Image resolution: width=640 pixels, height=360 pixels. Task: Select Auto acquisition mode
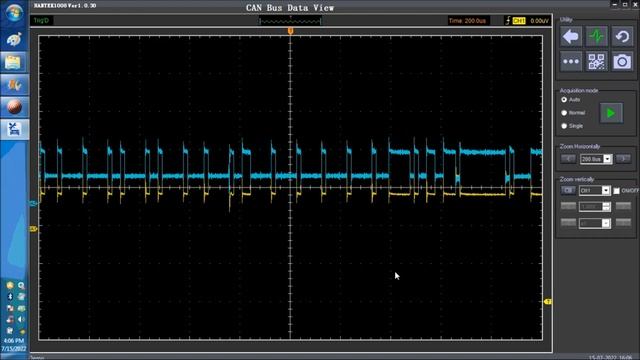[x=564, y=100]
